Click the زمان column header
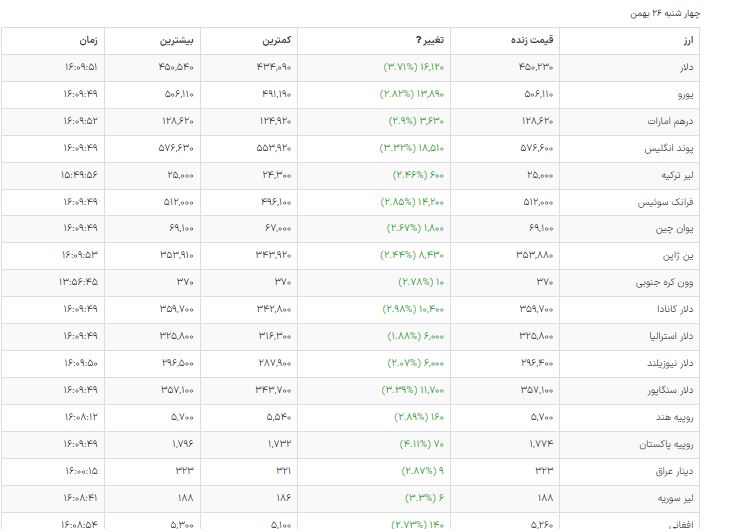The height and width of the screenshot is (529, 735). point(88,41)
